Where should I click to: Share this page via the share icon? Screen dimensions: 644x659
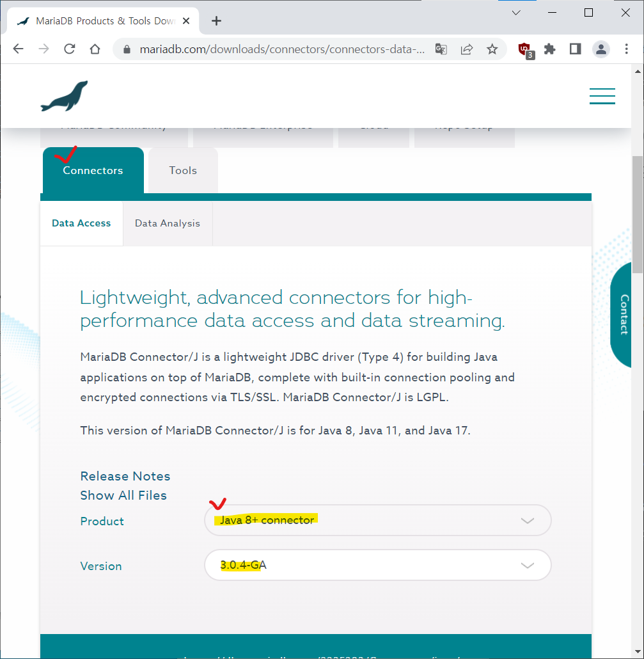coord(467,49)
